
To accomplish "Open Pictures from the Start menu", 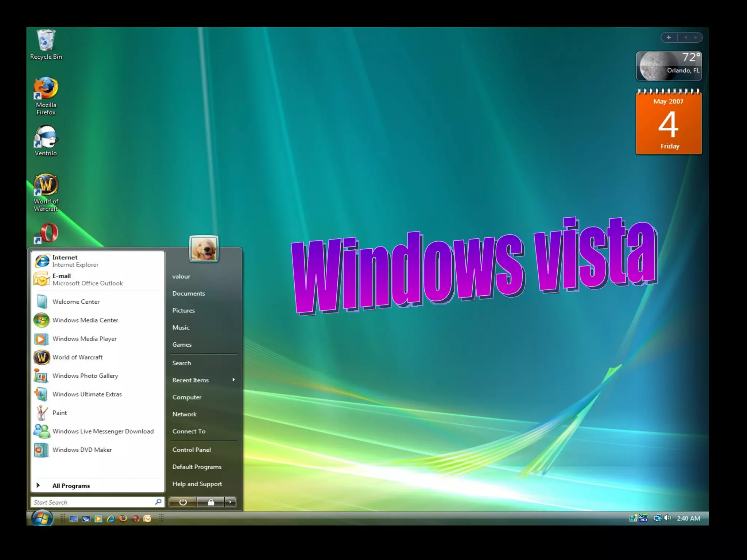I will (x=204, y=311).
